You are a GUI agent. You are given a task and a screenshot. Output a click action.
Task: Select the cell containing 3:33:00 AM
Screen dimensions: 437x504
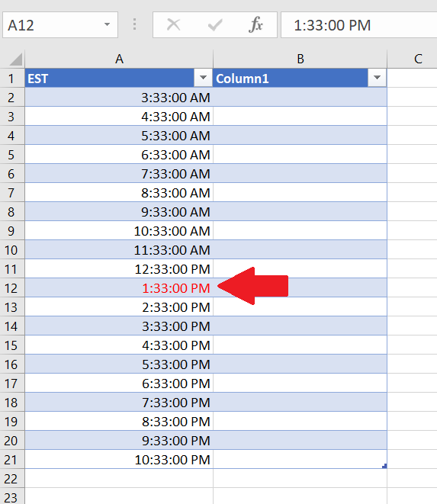pos(119,98)
